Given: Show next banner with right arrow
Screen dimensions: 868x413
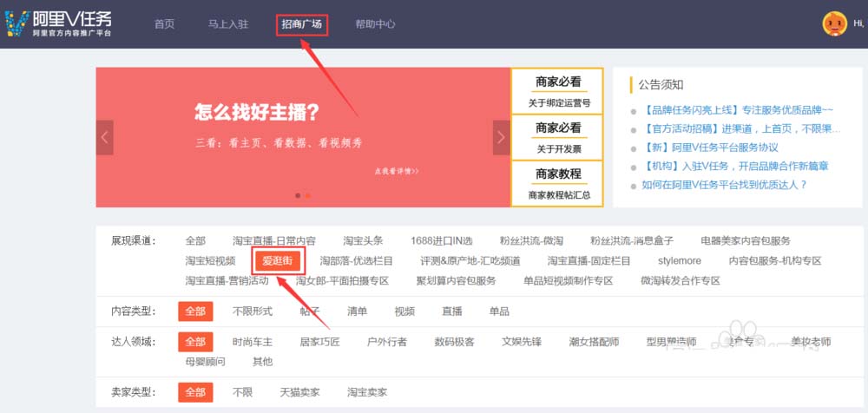Looking at the screenshot, I should [x=501, y=137].
